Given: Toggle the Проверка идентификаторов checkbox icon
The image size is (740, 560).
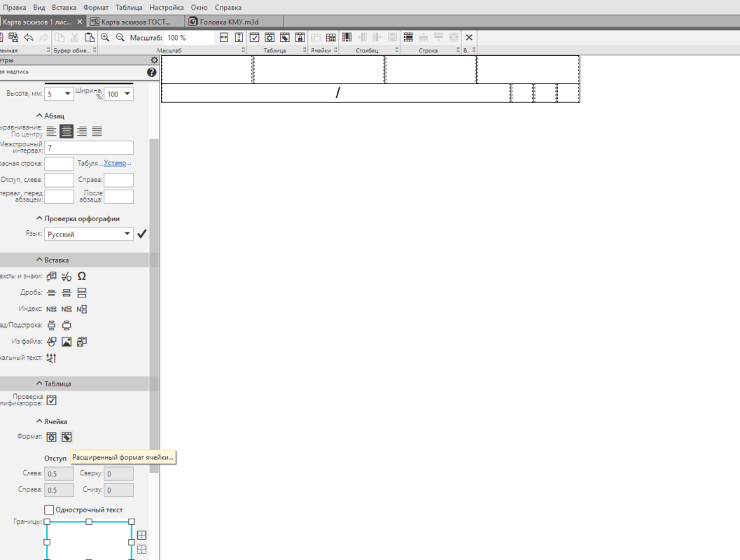Looking at the screenshot, I should 51,400.
